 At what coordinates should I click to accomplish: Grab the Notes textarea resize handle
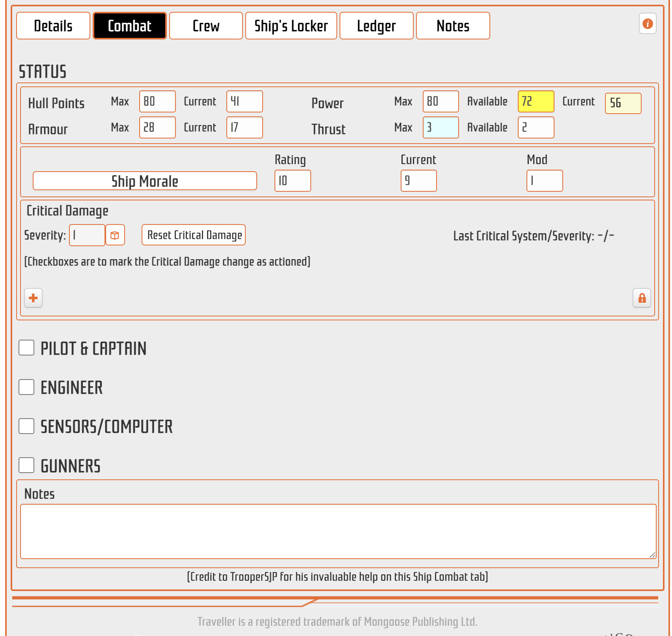coord(652,555)
